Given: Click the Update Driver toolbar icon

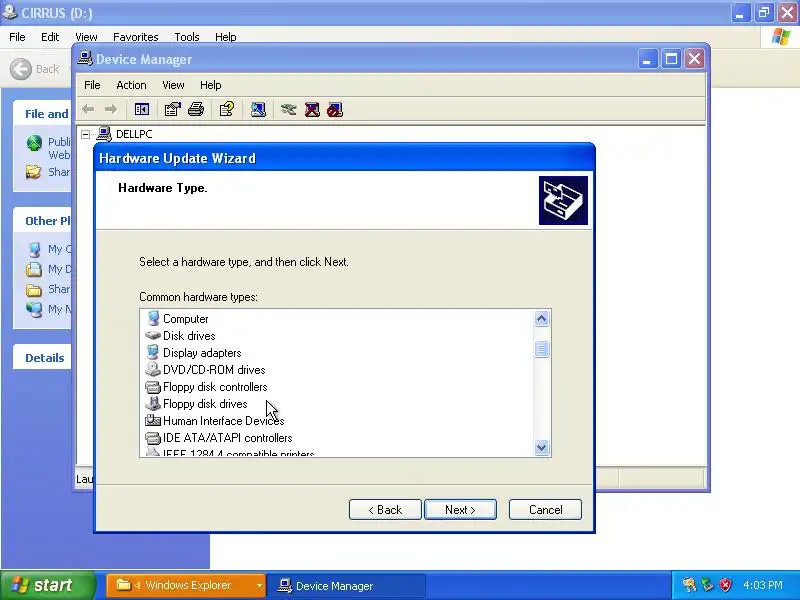Looking at the screenshot, I should (x=288, y=109).
